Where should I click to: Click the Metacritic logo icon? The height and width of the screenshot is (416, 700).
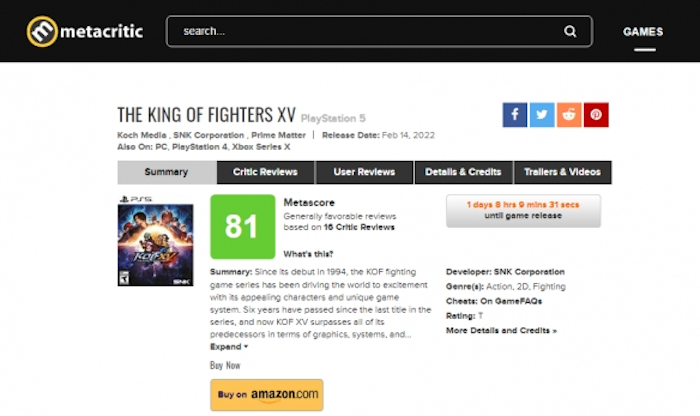(43, 31)
